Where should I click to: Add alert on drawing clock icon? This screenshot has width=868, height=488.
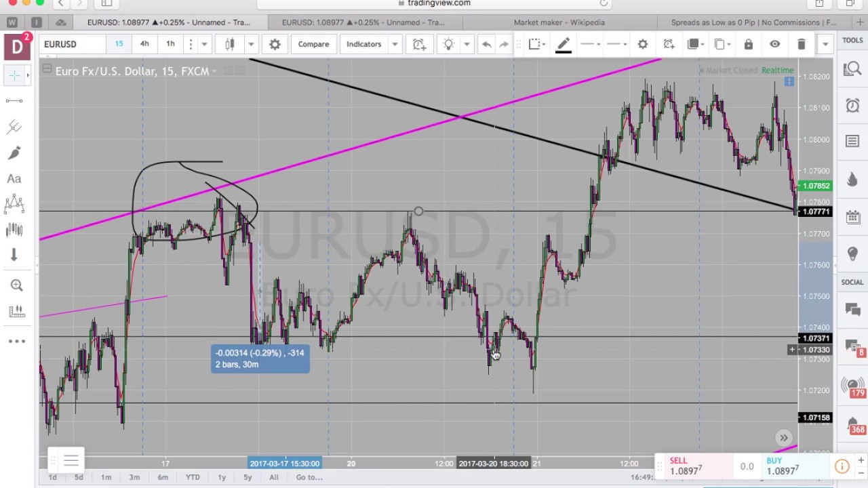click(x=669, y=44)
